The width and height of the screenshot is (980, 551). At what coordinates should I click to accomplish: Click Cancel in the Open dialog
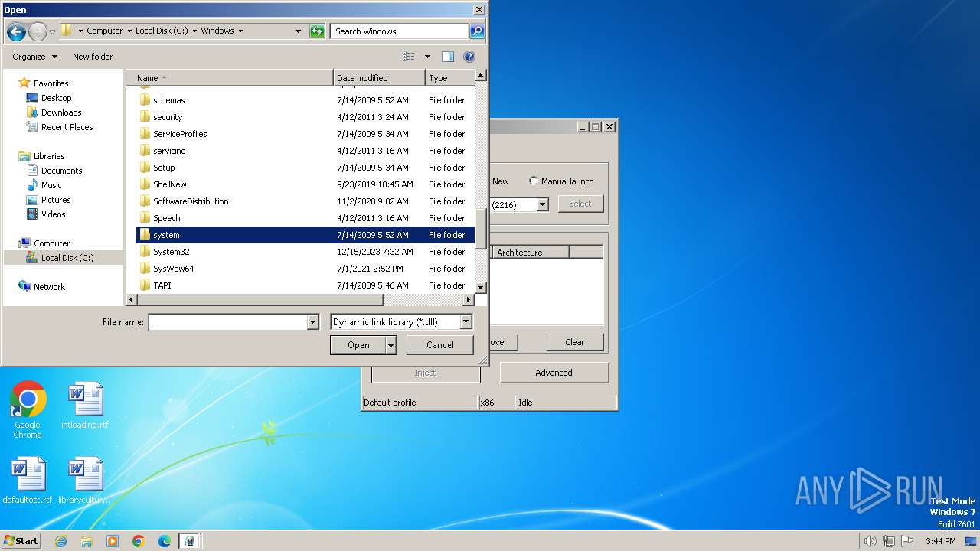tap(440, 345)
